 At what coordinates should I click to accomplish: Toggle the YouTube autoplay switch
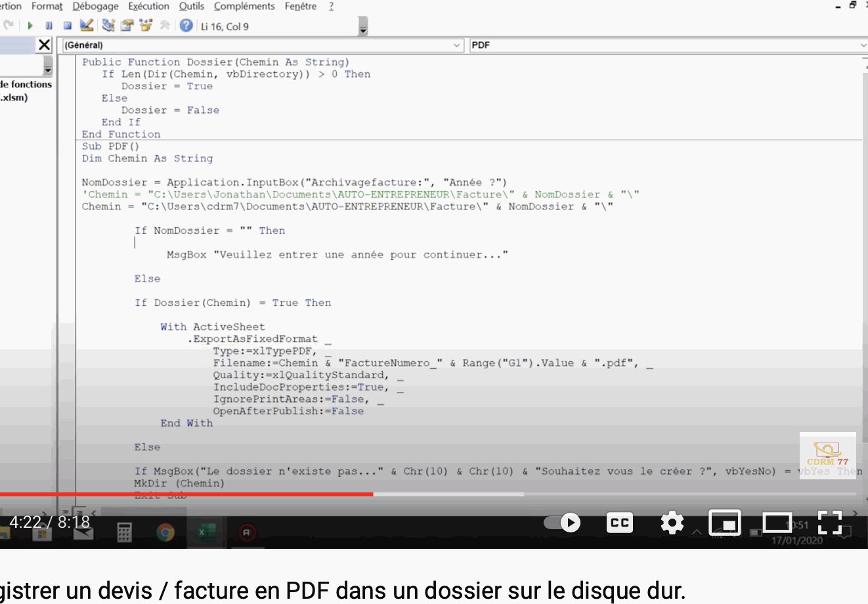[563, 523]
